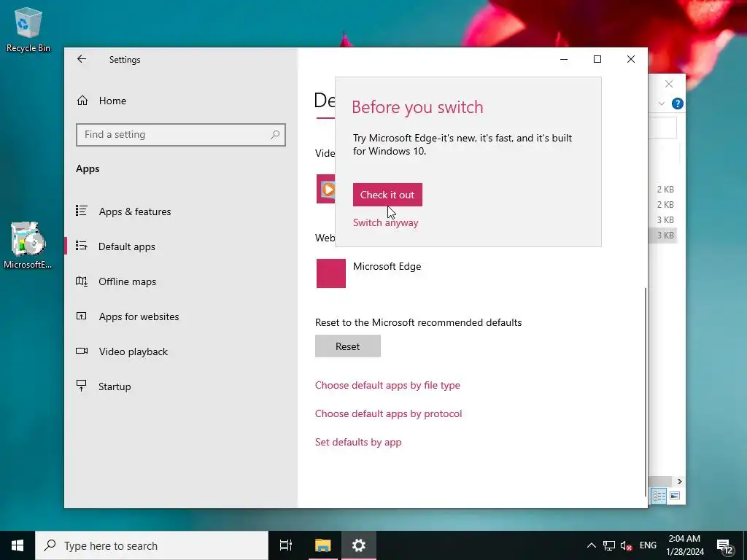This screenshot has width=747, height=560.
Task: Select the highlighted 3 KB file row in Explorer
Action: click(x=662, y=236)
